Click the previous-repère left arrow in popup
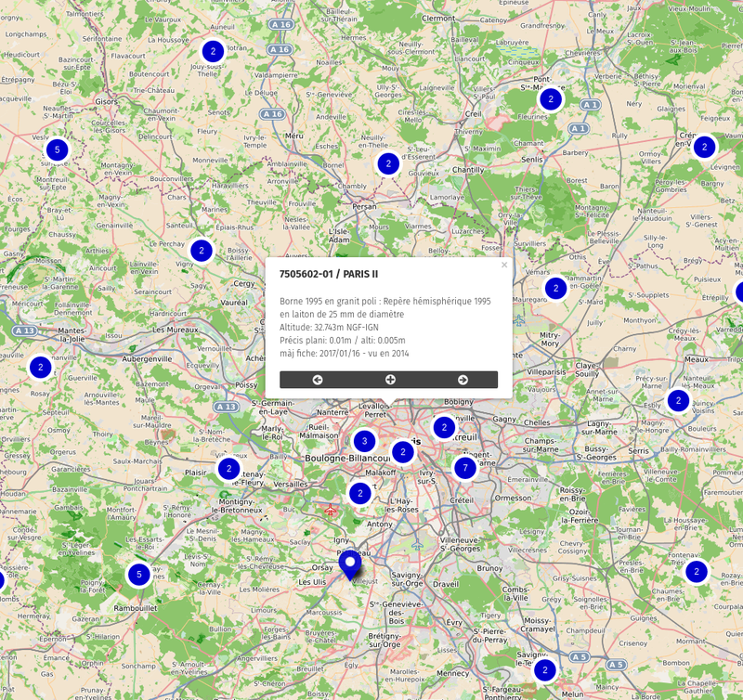743x700 pixels. [317, 380]
